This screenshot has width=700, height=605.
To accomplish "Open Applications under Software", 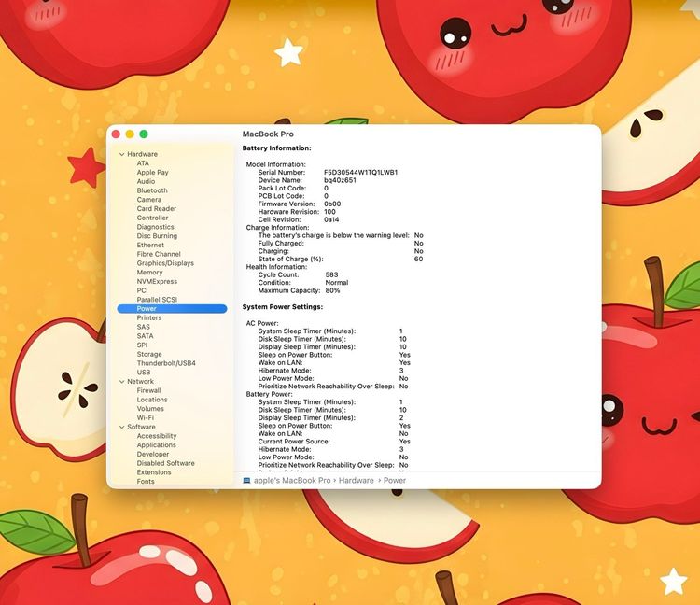I will (x=157, y=445).
